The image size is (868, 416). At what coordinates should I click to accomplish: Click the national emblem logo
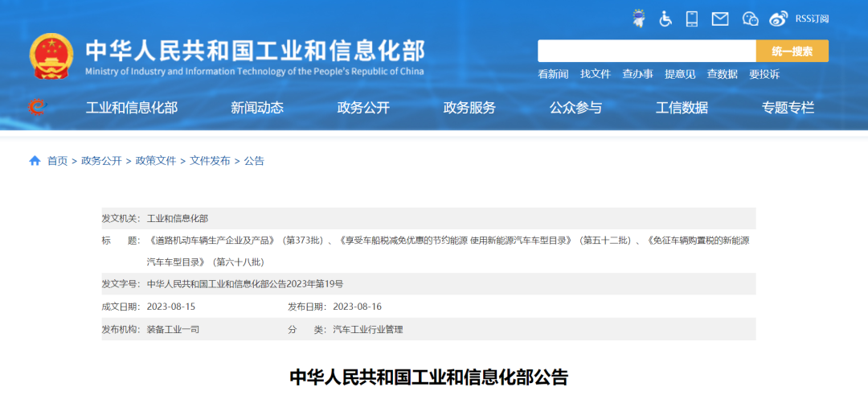[51, 56]
